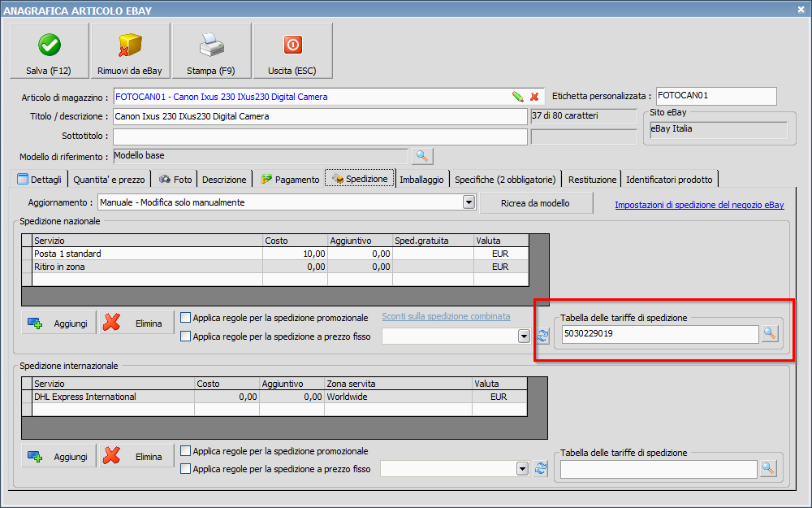Open the Descrizione tab
This screenshot has height=508, width=812.
pos(224,180)
